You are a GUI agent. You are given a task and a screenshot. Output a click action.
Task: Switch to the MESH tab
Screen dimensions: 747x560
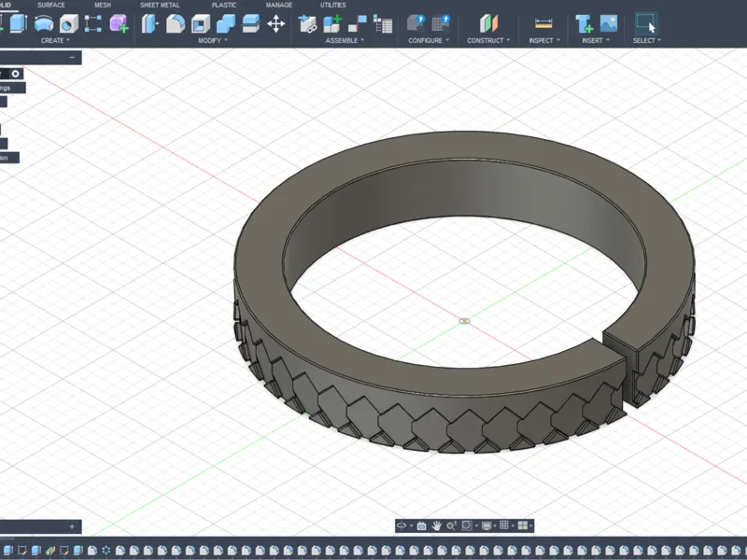pos(103,5)
